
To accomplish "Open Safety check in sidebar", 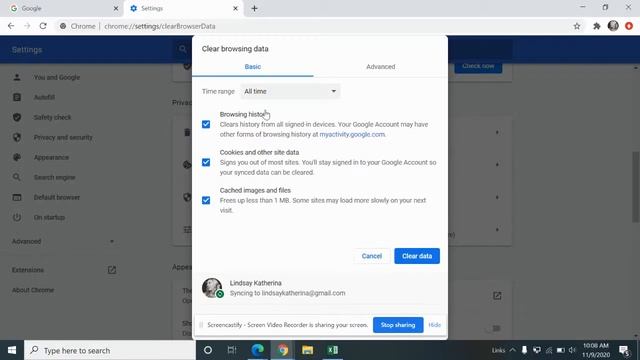I will (52, 117).
